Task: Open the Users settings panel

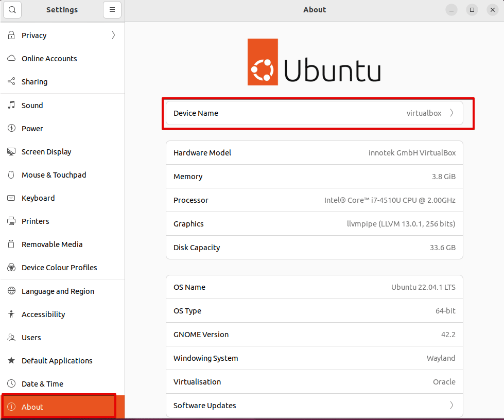Action: coord(62,338)
